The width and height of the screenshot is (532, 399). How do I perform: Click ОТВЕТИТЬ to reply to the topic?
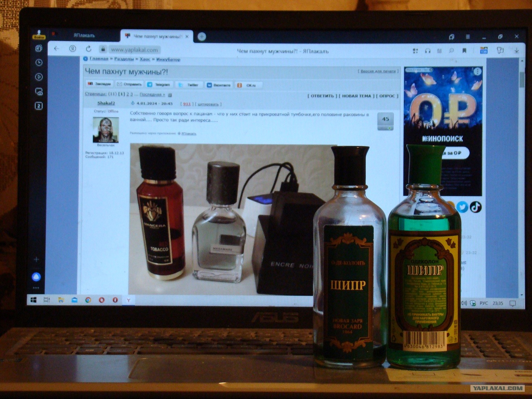point(322,96)
